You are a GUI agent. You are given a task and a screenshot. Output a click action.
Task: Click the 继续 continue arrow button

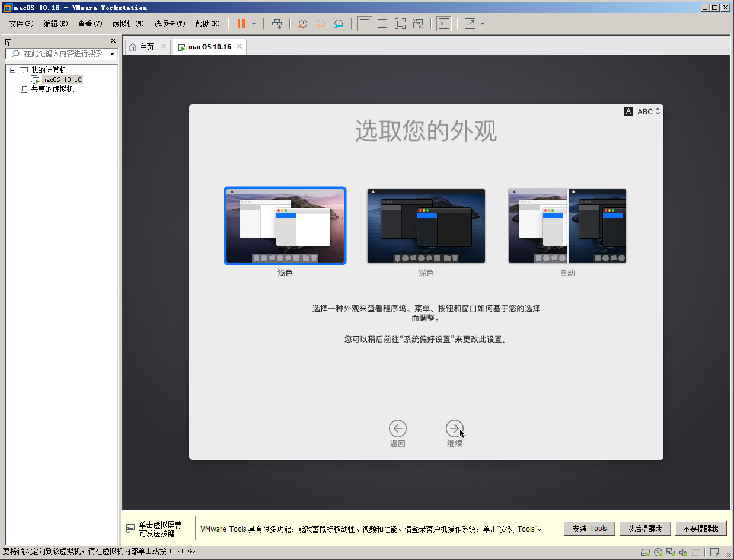pyautogui.click(x=455, y=428)
